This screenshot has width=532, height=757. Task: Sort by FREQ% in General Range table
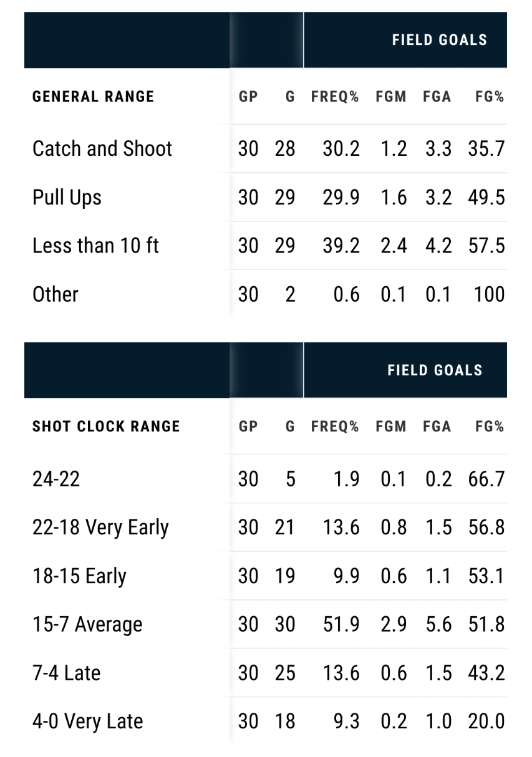tap(335, 97)
